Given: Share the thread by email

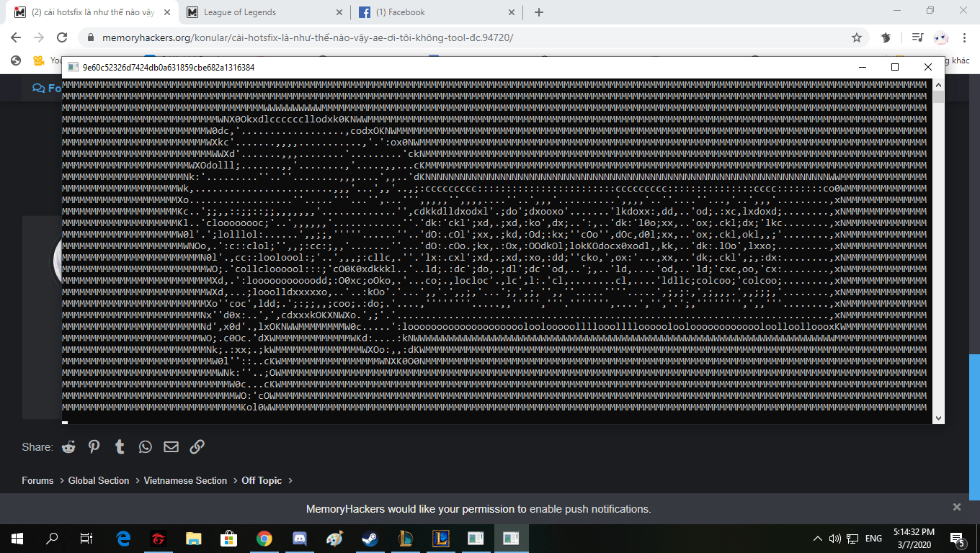Looking at the screenshot, I should point(171,447).
